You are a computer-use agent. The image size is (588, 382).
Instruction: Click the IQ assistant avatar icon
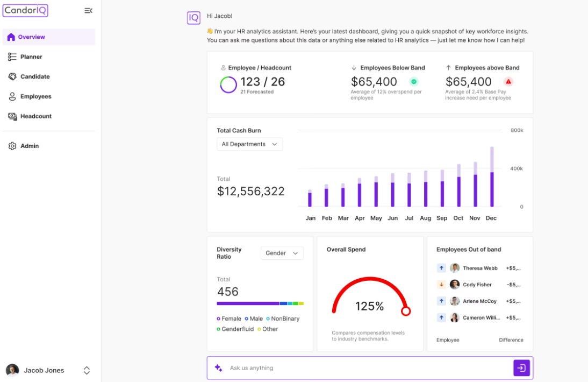(193, 18)
